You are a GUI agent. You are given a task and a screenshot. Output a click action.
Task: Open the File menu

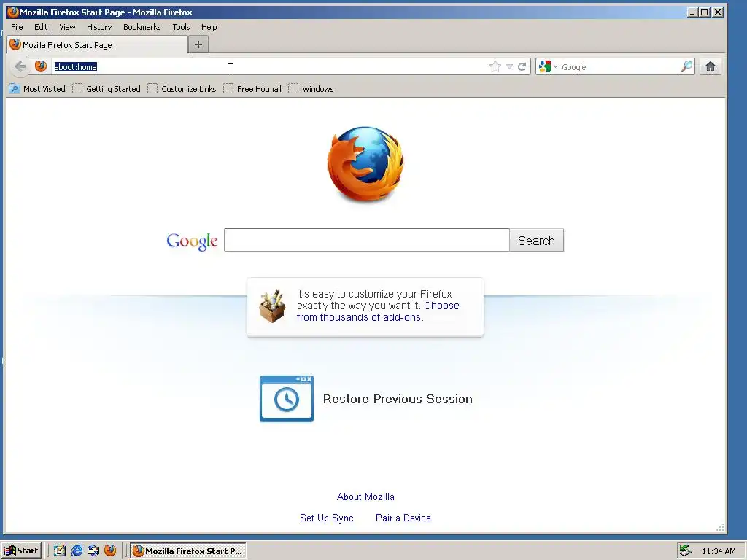click(17, 27)
